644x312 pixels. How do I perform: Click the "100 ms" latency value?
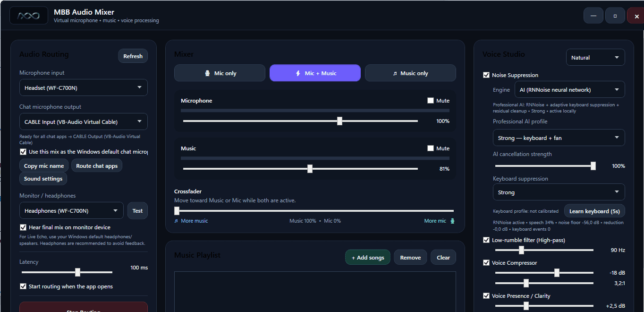click(139, 268)
